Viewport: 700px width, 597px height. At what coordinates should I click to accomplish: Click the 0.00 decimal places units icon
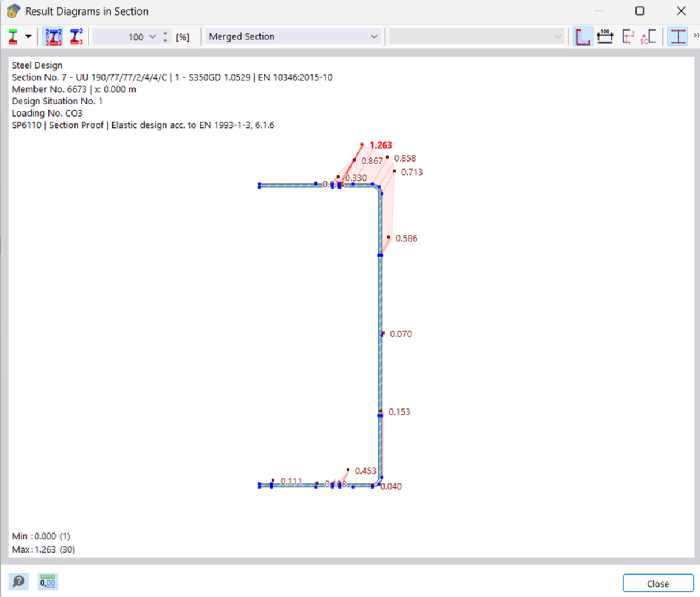tap(47, 581)
